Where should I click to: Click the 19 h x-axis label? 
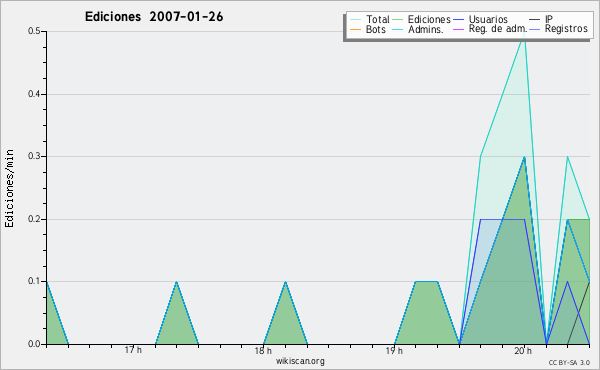pos(394,350)
